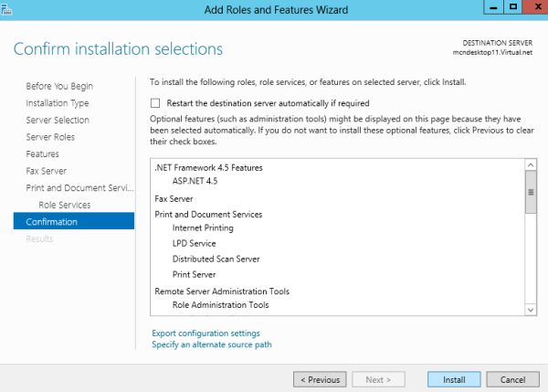The height and width of the screenshot is (392, 548).
Task: Open the Fax Server page
Action: pos(47,171)
